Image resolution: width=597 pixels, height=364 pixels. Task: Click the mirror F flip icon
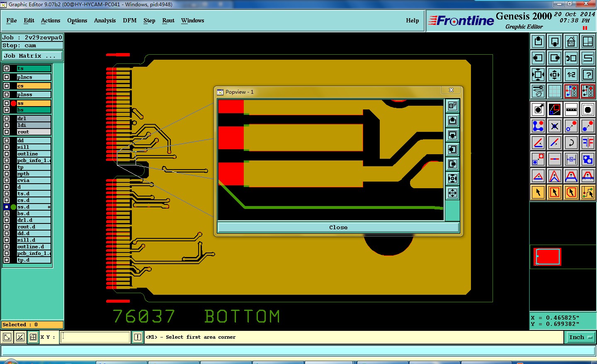(x=588, y=143)
